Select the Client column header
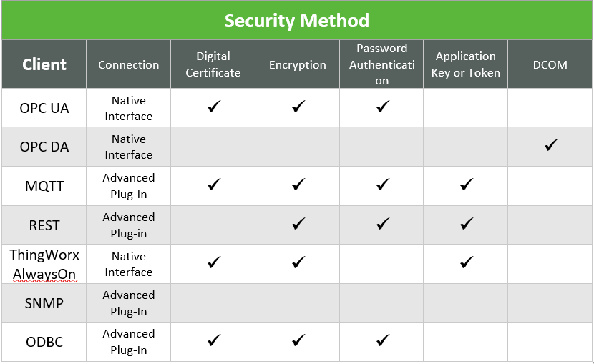594x364 pixels. pos(44,64)
